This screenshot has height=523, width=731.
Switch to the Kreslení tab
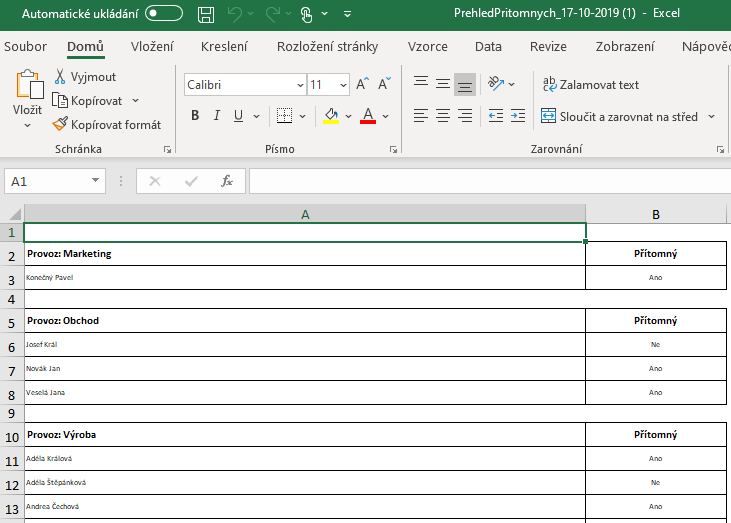click(224, 47)
